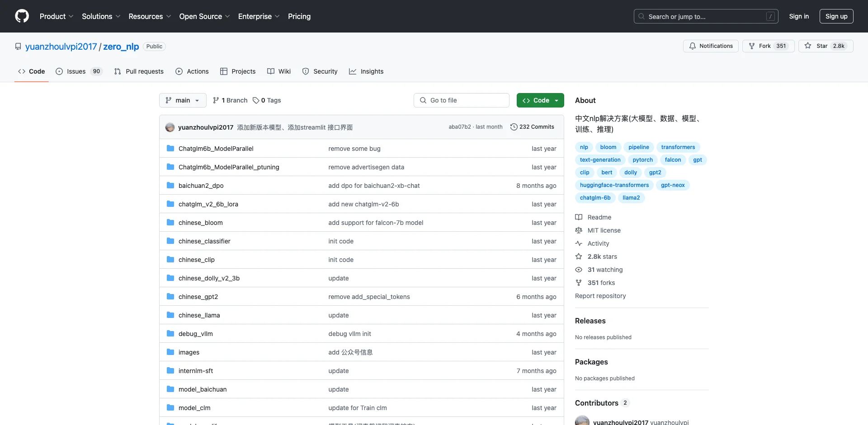Click the Sign up button
This screenshot has width=868, height=425.
[836, 16]
